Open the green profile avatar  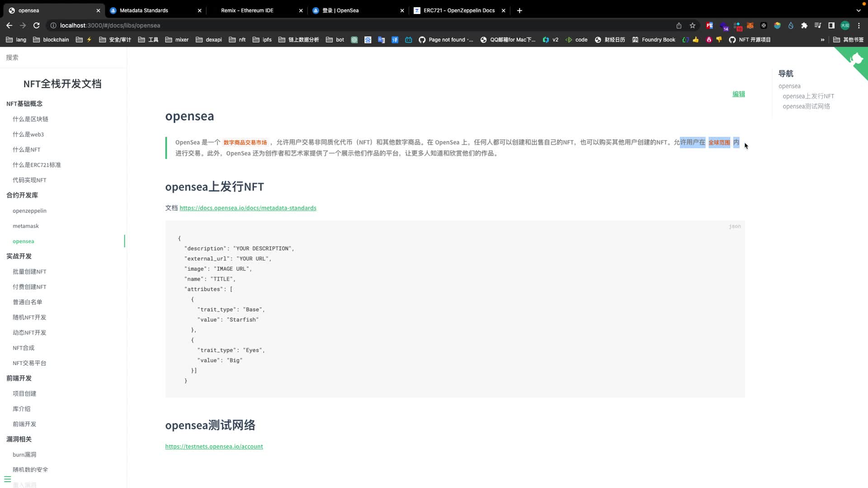tap(845, 26)
